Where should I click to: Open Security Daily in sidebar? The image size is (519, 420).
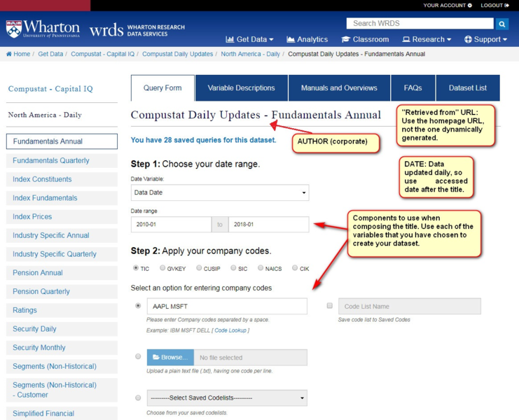[x=62, y=329]
